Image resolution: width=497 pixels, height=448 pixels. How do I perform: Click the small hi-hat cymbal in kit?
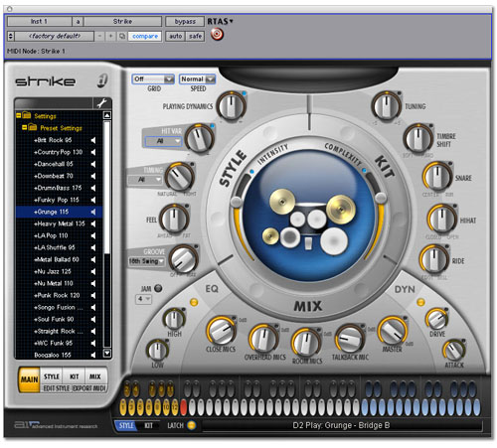(270, 236)
